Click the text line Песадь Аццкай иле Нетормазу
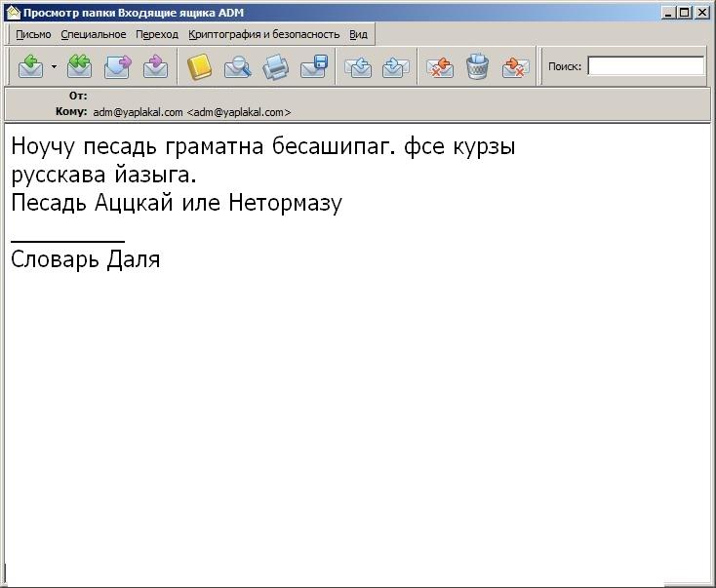 [177, 203]
